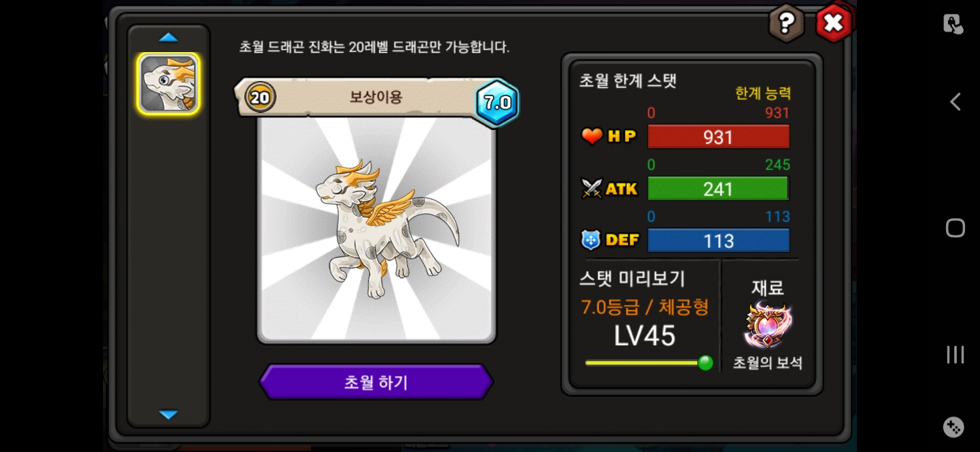Open the Android recent apps button
980x452 pixels.
click(955, 355)
